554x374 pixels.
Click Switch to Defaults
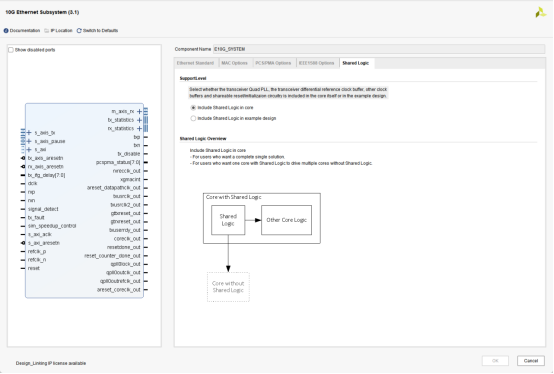pyautogui.click(x=101, y=31)
